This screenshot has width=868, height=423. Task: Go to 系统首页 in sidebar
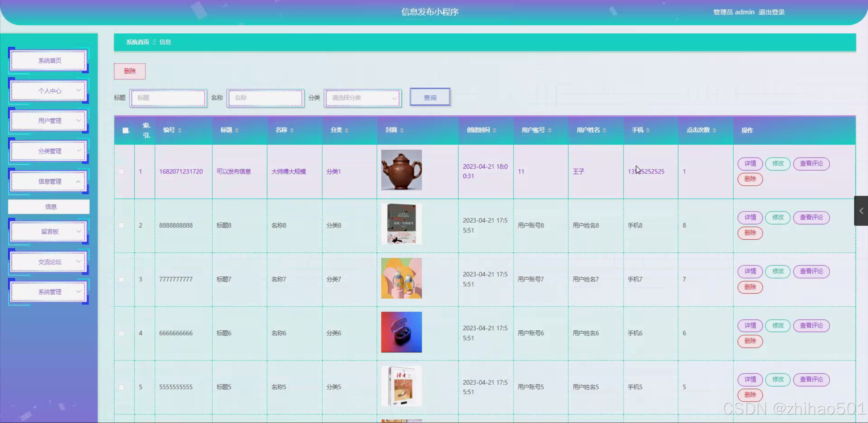49,61
